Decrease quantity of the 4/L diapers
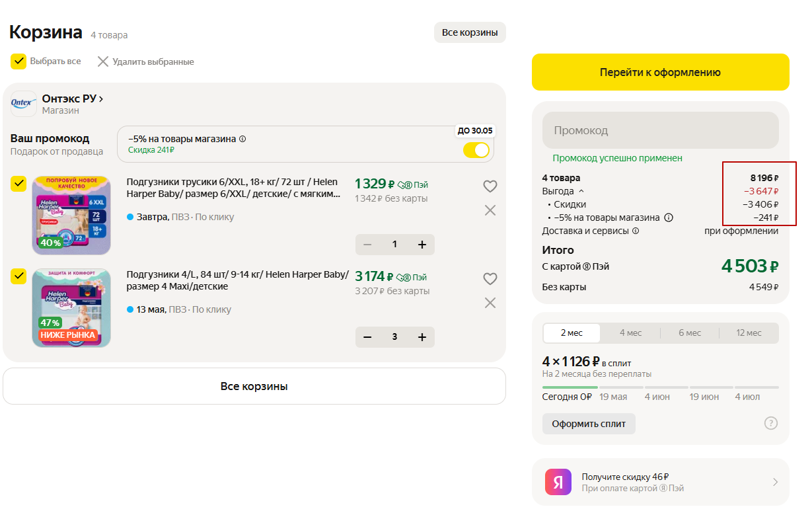812x515 pixels. [x=367, y=337]
